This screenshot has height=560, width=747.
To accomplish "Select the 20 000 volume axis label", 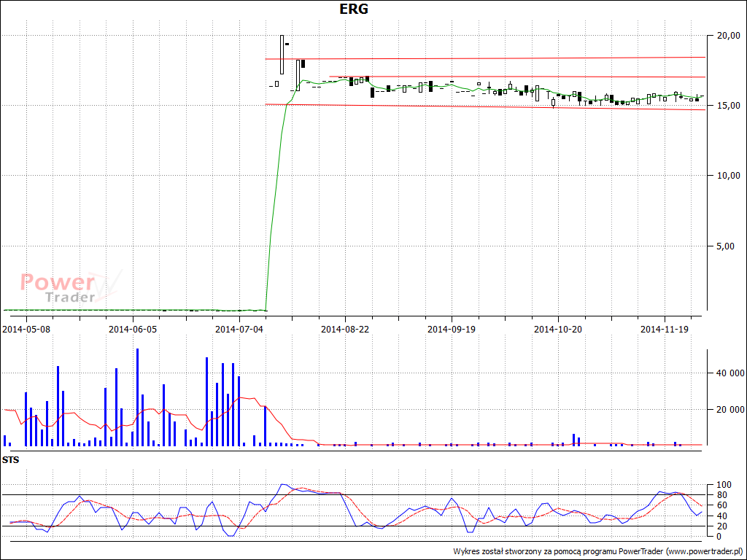I will pos(729,410).
